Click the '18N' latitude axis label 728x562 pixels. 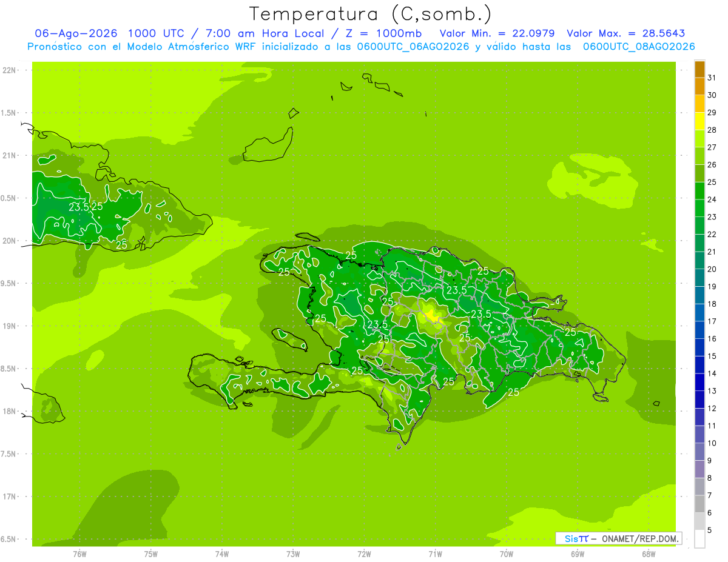coord(9,411)
